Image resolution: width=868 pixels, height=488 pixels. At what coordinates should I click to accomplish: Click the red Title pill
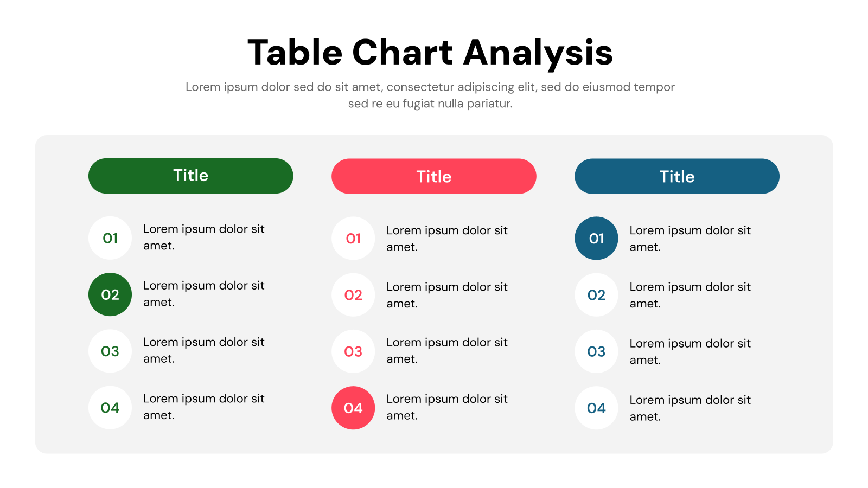click(433, 176)
